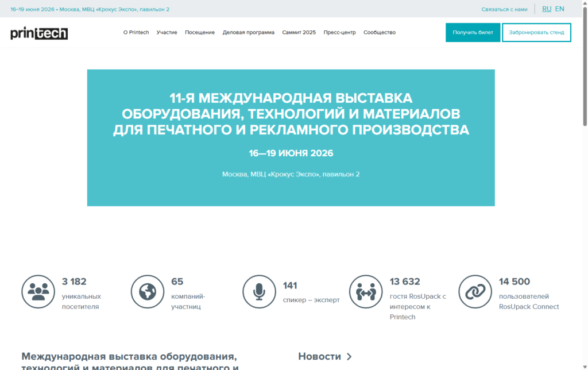Screen dimensions: 588x370
Task: Click the unique visitors people icon
Action: tap(38, 292)
